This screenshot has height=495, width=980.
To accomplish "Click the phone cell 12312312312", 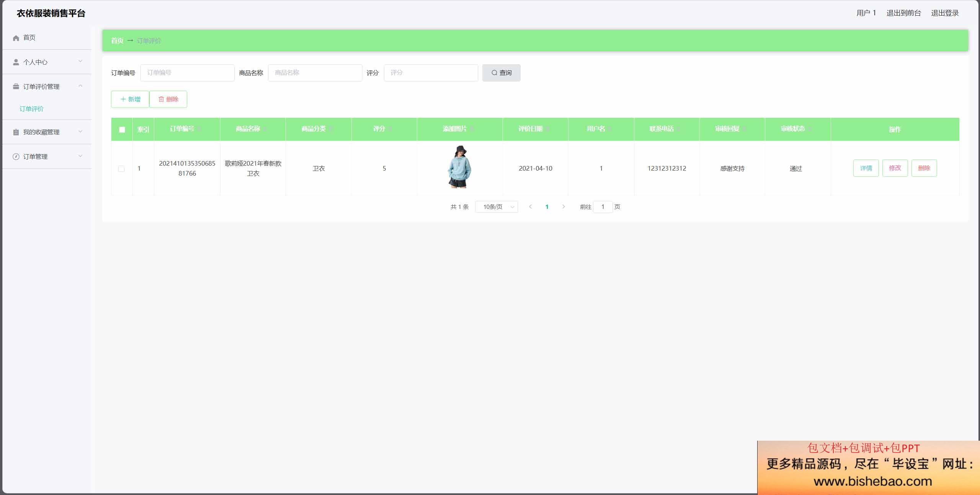I will click(x=666, y=168).
